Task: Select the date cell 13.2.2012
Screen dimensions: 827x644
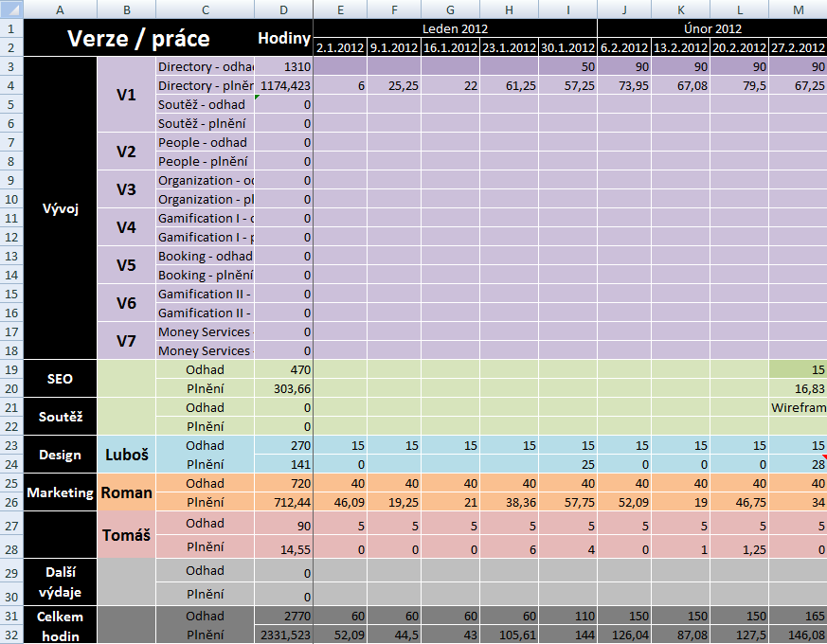Action: pos(681,47)
